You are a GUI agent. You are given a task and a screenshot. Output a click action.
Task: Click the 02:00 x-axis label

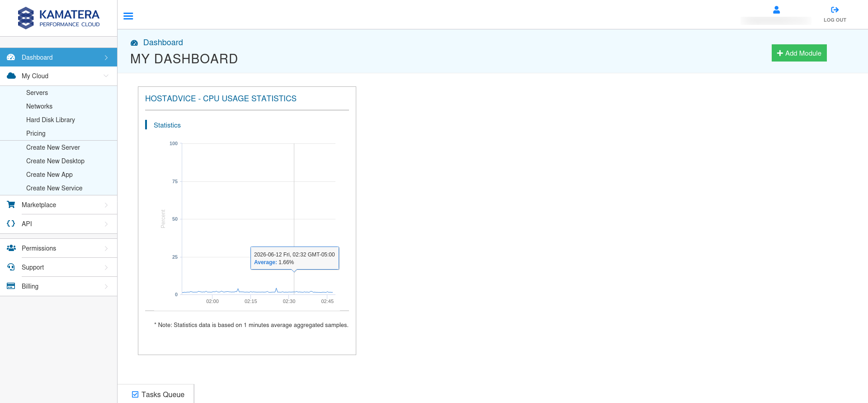pos(212,301)
